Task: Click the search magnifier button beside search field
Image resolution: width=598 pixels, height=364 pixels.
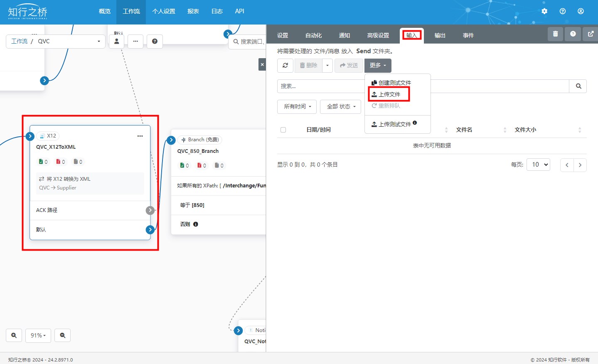Action: click(578, 86)
